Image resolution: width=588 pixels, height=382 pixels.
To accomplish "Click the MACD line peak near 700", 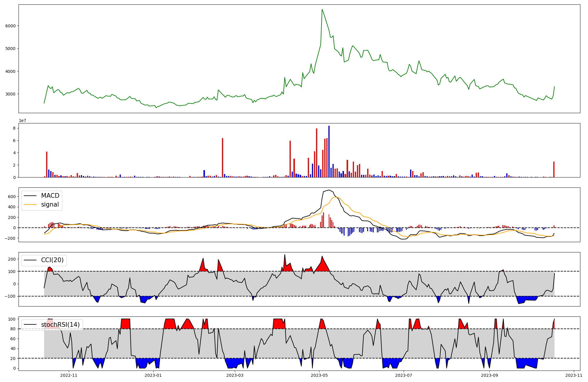I will 329,190.
